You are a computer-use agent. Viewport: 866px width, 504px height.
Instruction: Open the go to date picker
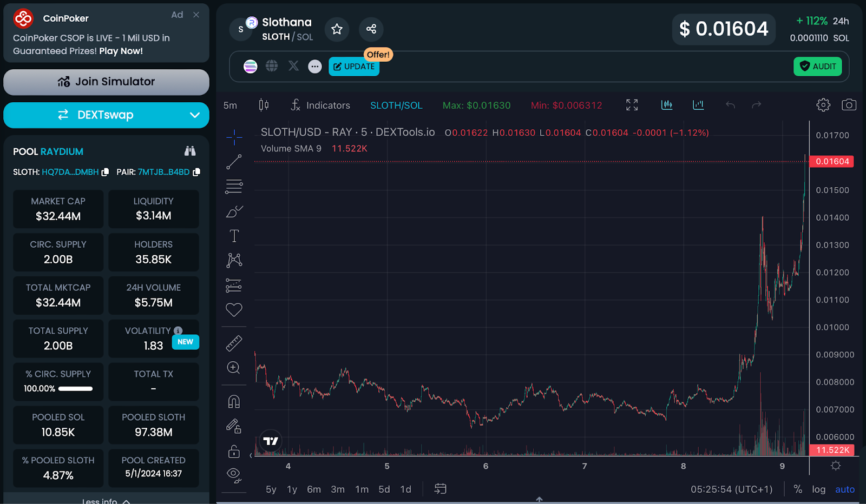point(441,489)
